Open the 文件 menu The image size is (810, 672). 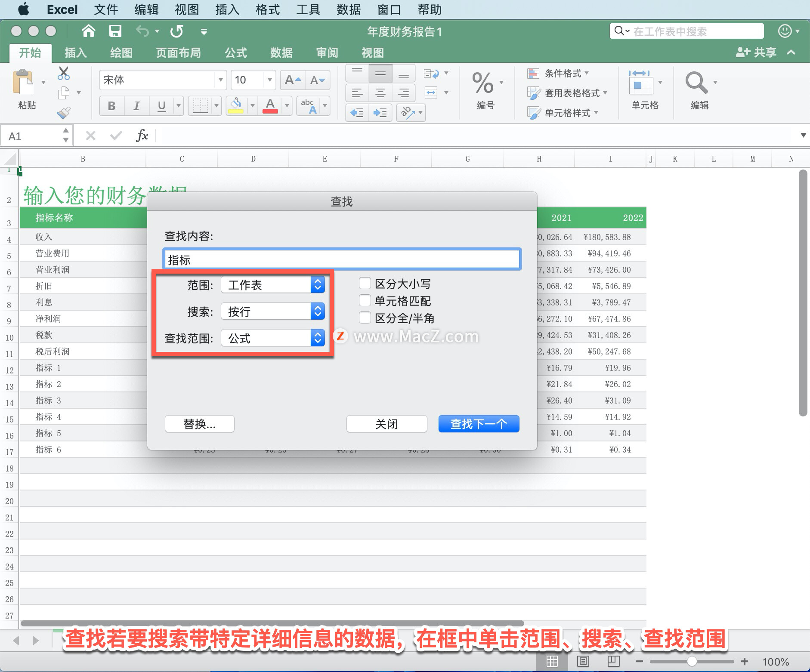pos(106,9)
